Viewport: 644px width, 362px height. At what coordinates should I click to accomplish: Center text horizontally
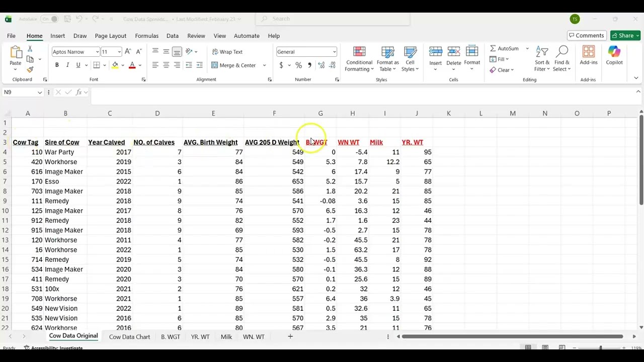pyautogui.click(x=166, y=65)
